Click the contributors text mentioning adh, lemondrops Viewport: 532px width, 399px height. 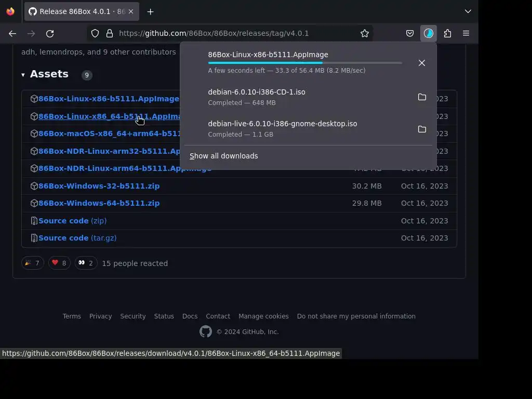pos(98,52)
